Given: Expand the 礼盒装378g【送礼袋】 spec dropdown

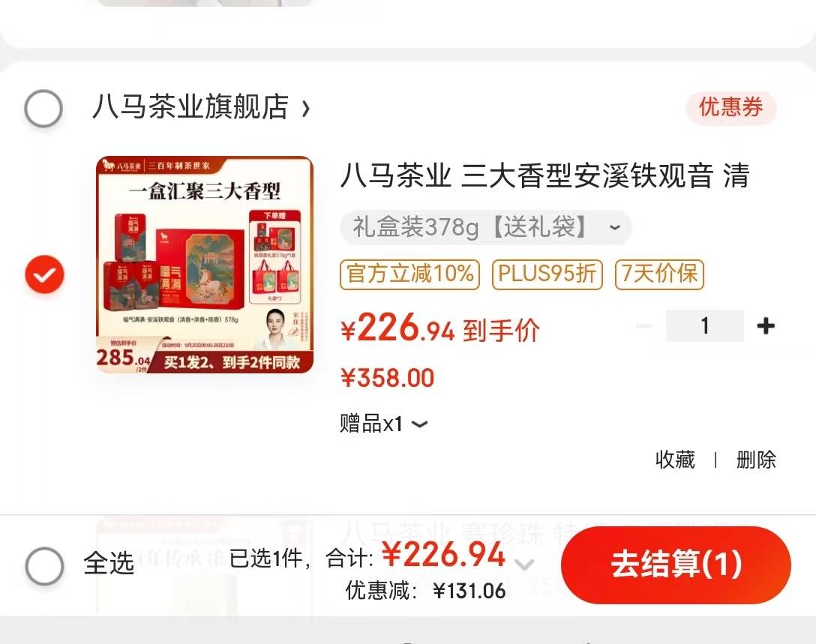Looking at the screenshot, I should (x=486, y=227).
